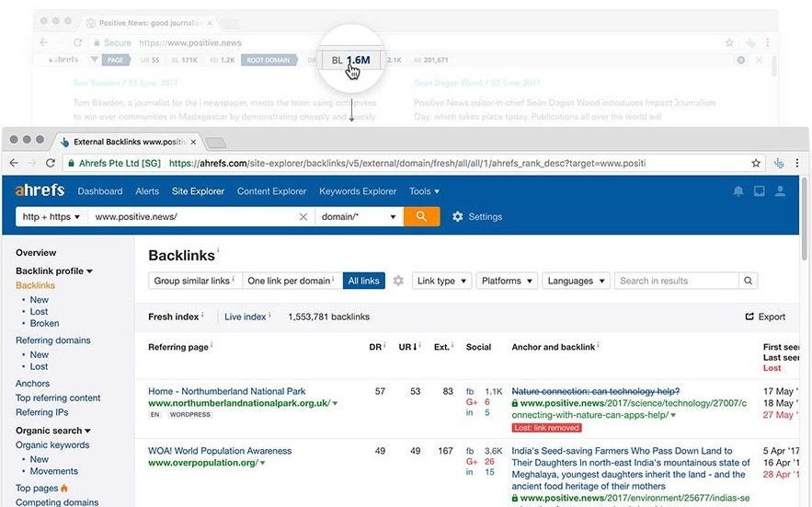Open the Alerts menu item
Viewport: 812px width, 507px height.
point(147,191)
